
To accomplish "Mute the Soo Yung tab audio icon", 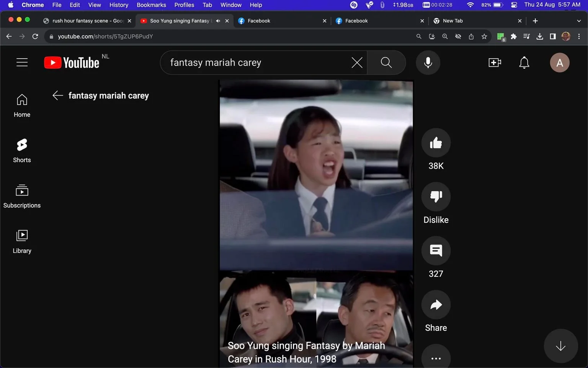I will click(x=218, y=21).
